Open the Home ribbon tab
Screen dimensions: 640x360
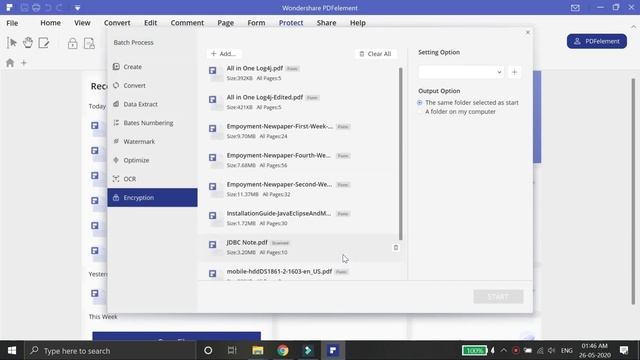point(50,23)
